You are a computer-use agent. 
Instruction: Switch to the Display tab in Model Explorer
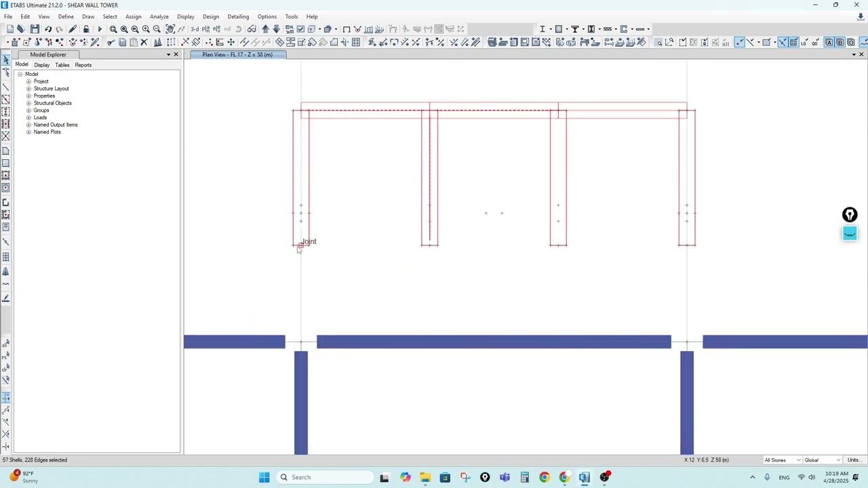coord(41,65)
